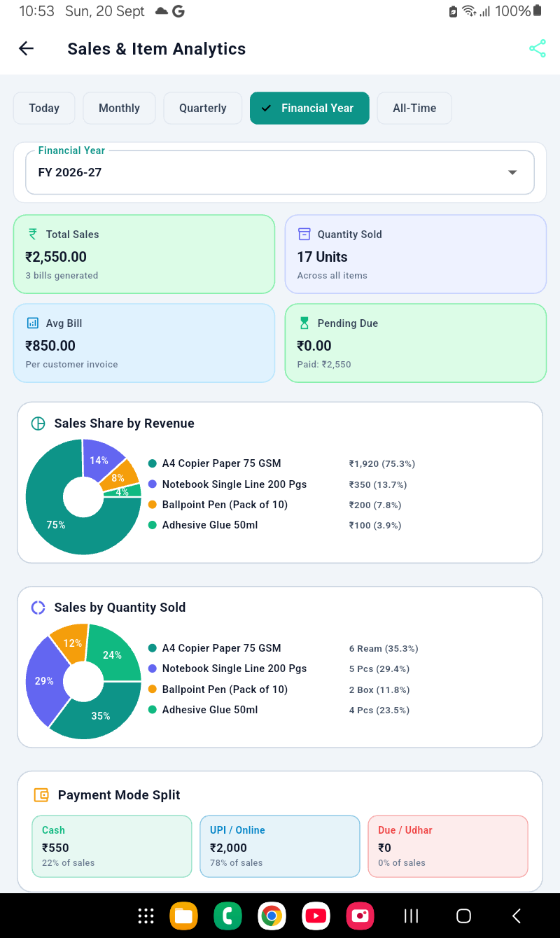Viewport: 560px width, 938px height.
Task: Click the ₹200 (7.8%) value
Action: (x=375, y=505)
